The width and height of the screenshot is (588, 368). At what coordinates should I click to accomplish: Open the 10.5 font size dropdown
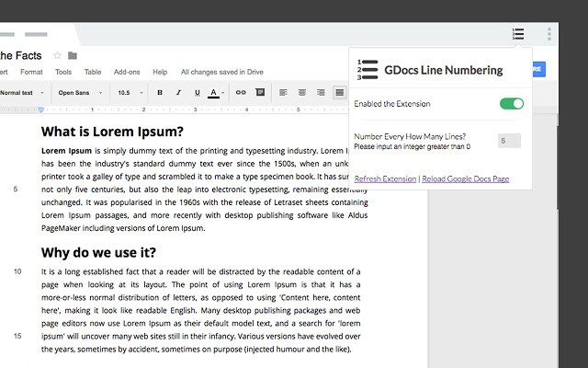(x=127, y=92)
